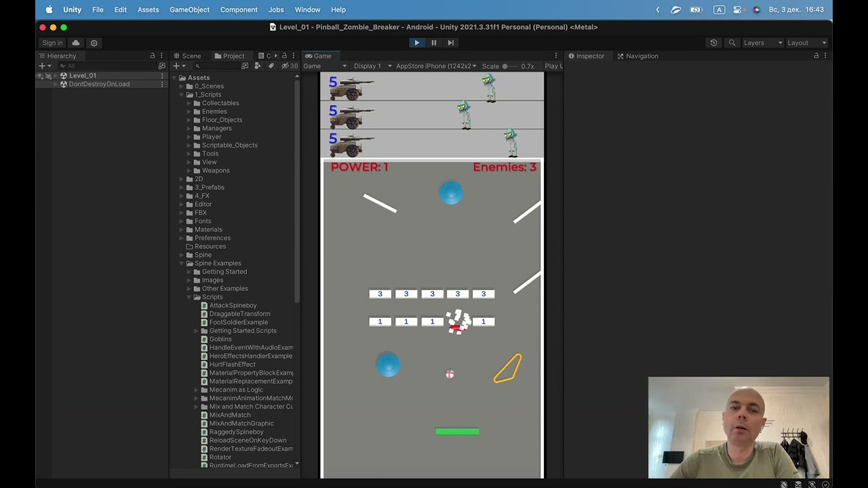Click the Project create plus button
Image resolution: width=868 pixels, height=488 pixels.
pyautogui.click(x=176, y=66)
